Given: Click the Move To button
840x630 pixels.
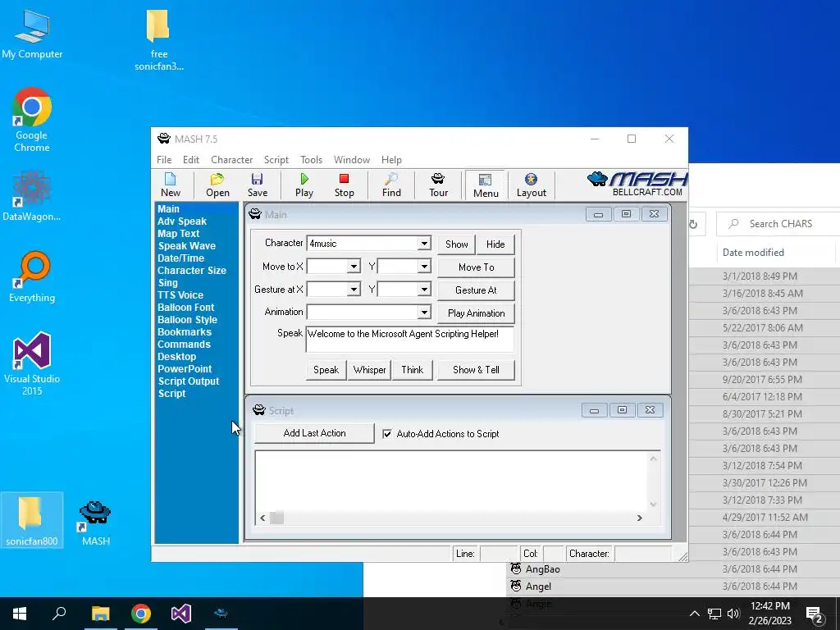Looking at the screenshot, I should [x=477, y=267].
